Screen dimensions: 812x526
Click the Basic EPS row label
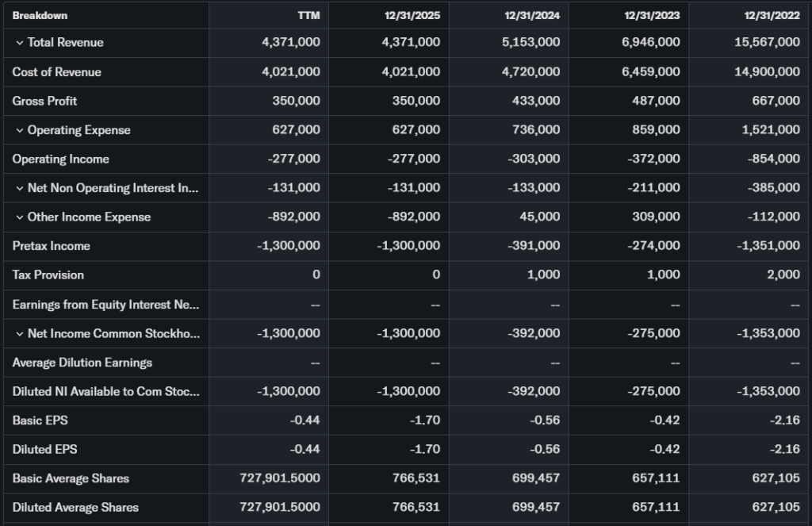tap(40, 420)
